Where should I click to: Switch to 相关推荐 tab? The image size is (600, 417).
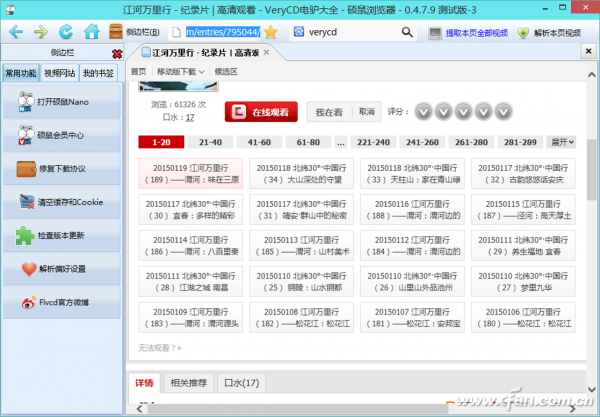(x=189, y=383)
